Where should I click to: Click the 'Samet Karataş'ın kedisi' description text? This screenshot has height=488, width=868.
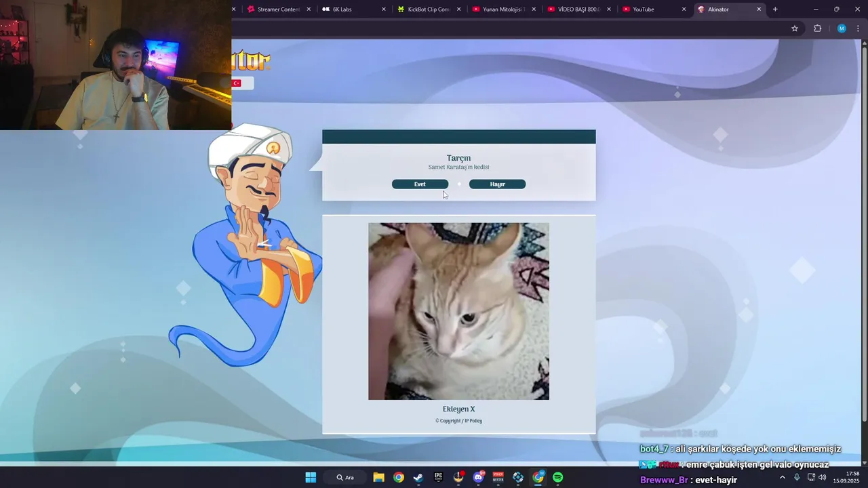tap(459, 167)
